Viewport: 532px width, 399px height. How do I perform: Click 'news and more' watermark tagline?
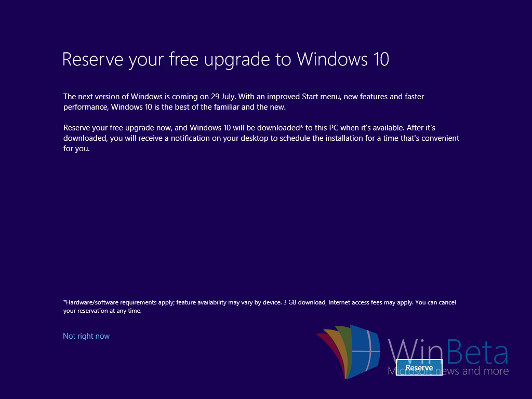pyautogui.click(x=476, y=371)
